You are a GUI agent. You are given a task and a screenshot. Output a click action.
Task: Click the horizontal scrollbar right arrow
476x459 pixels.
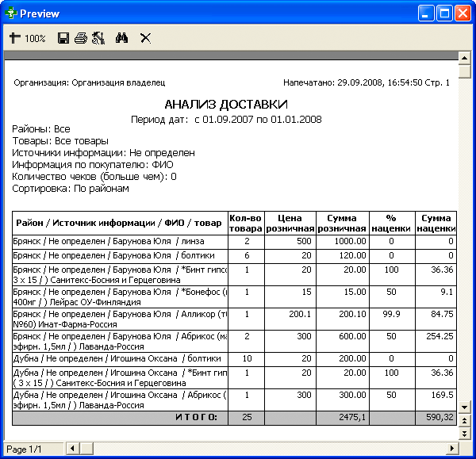(452, 448)
